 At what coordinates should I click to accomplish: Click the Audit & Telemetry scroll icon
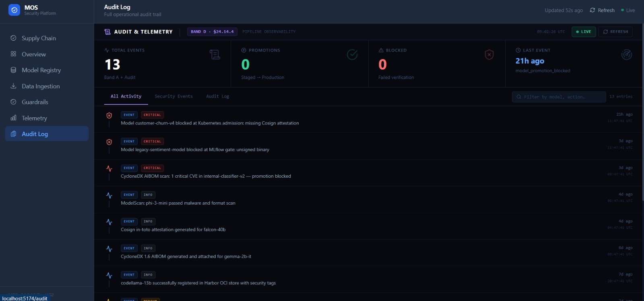[x=107, y=32]
